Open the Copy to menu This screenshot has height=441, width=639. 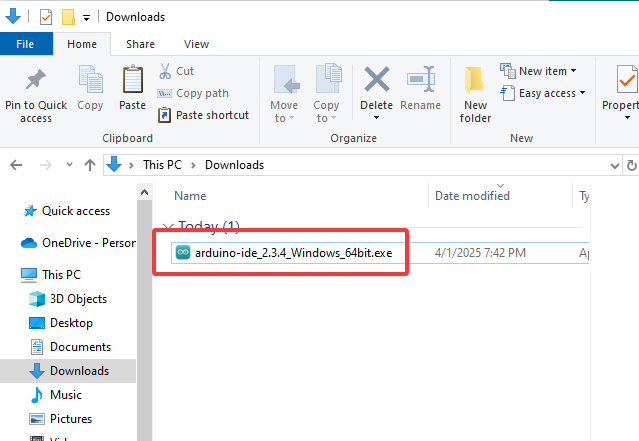click(x=326, y=94)
